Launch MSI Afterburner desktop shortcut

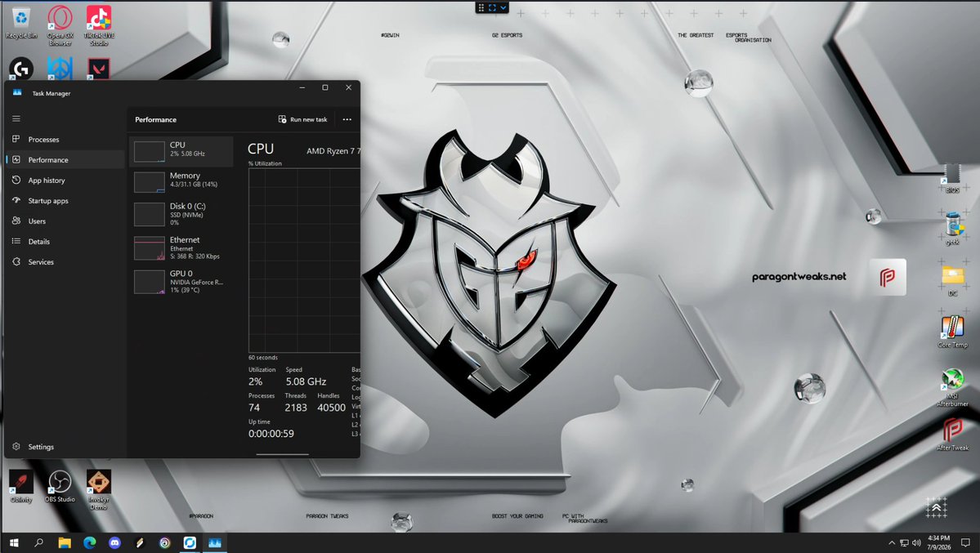952,387
